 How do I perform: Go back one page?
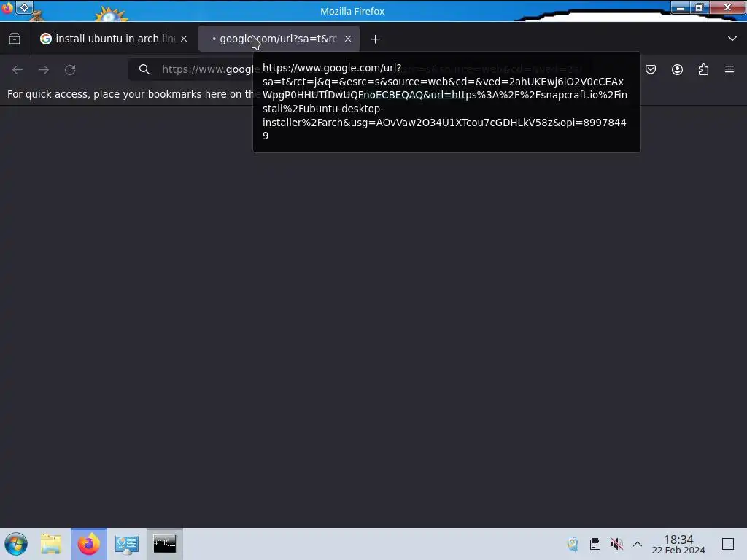tap(18, 69)
